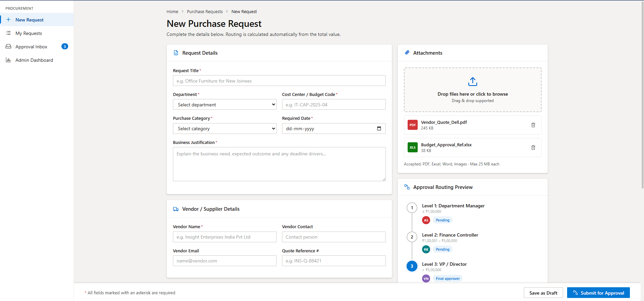
Task: Click the Budget_Approval_Ref.xlsx file name
Action: tap(446, 145)
